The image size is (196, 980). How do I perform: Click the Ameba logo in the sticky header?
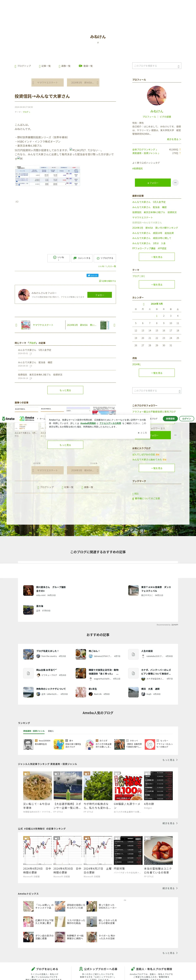click(x=8, y=418)
